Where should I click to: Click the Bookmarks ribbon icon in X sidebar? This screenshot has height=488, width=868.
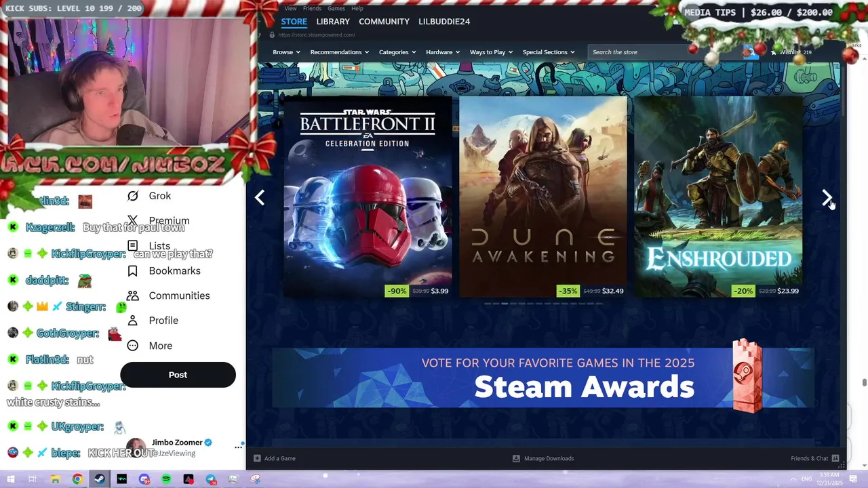click(133, 270)
